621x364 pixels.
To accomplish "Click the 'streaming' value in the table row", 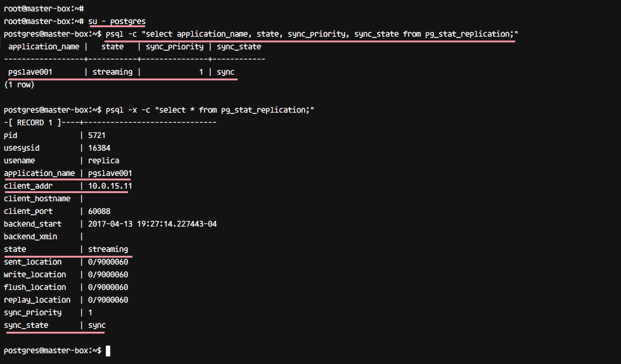I will (x=113, y=72).
